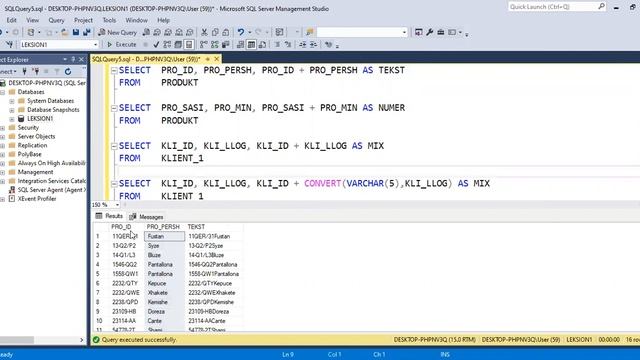The width and height of the screenshot is (640, 360).
Task: Click the Change Connection plug icon
Action: tap(9, 44)
